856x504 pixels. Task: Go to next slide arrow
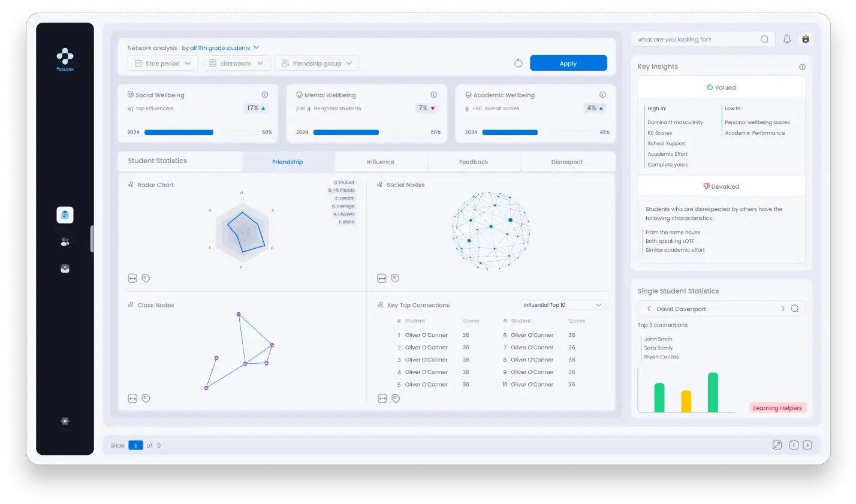(807, 445)
